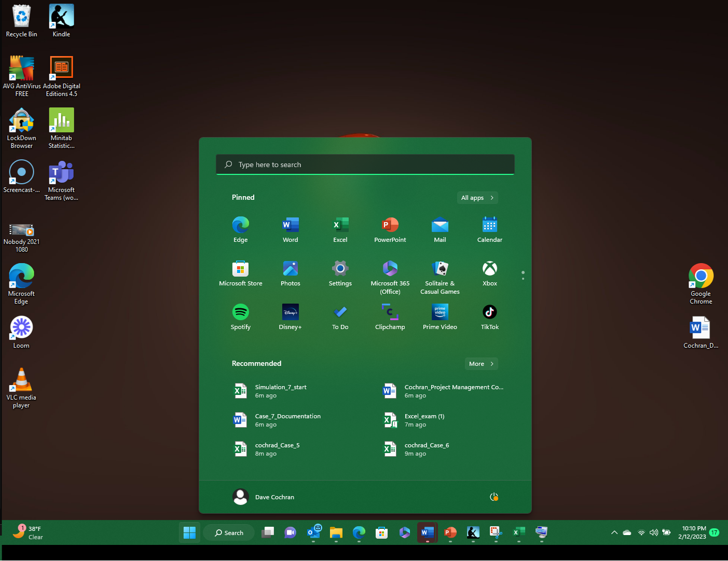Click the taskbar Search button
728x561 pixels.
point(229,532)
